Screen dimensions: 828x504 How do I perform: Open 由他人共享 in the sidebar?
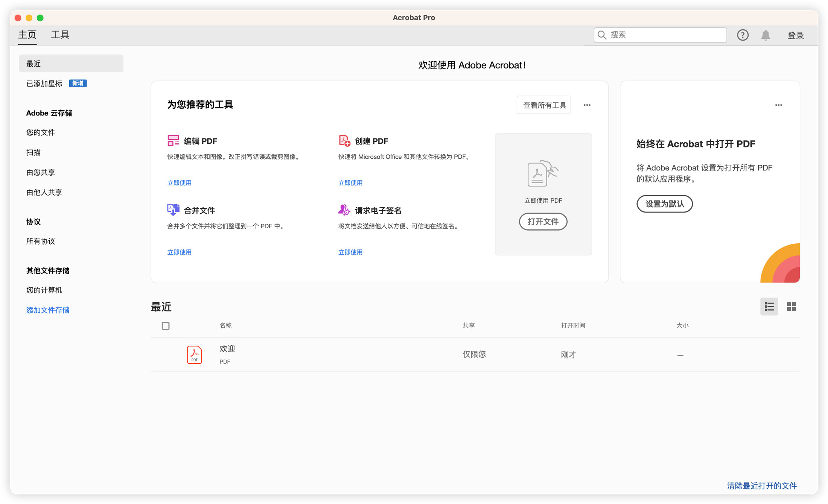pos(44,192)
